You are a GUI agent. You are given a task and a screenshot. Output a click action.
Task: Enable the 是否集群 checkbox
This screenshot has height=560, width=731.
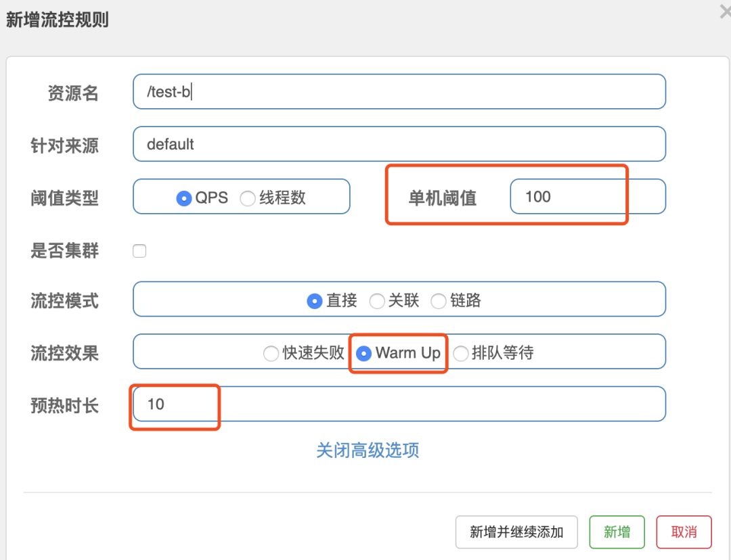(139, 252)
